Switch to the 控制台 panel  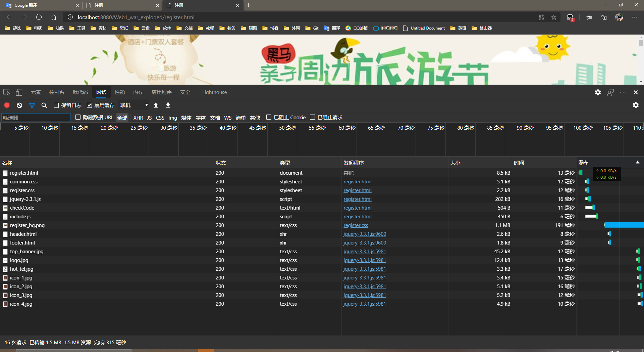pos(56,92)
